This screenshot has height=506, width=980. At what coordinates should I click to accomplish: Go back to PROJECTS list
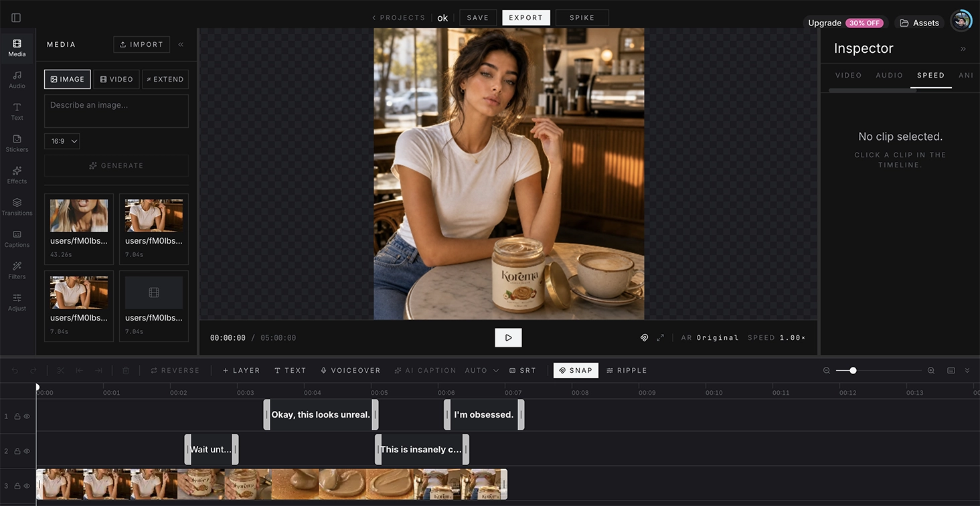point(399,18)
